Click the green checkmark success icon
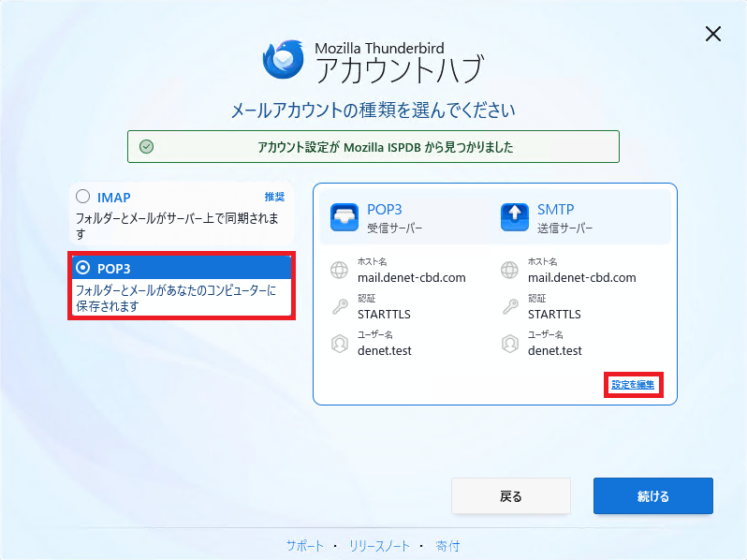The width and height of the screenshot is (747, 560). click(147, 147)
